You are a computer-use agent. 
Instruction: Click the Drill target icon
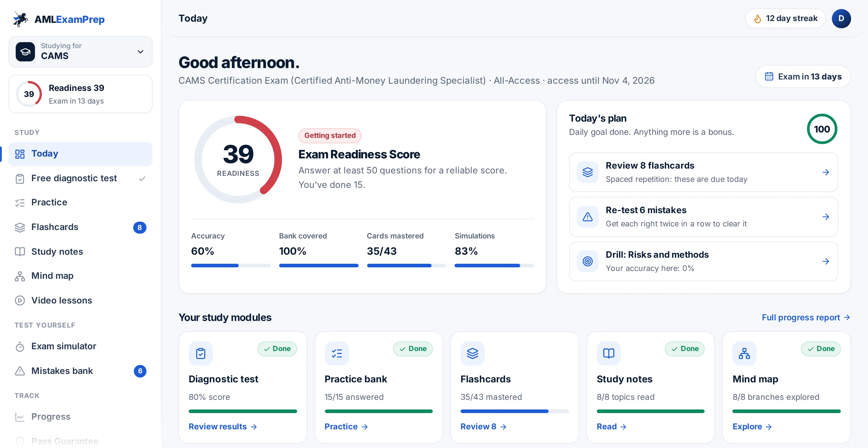click(587, 261)
